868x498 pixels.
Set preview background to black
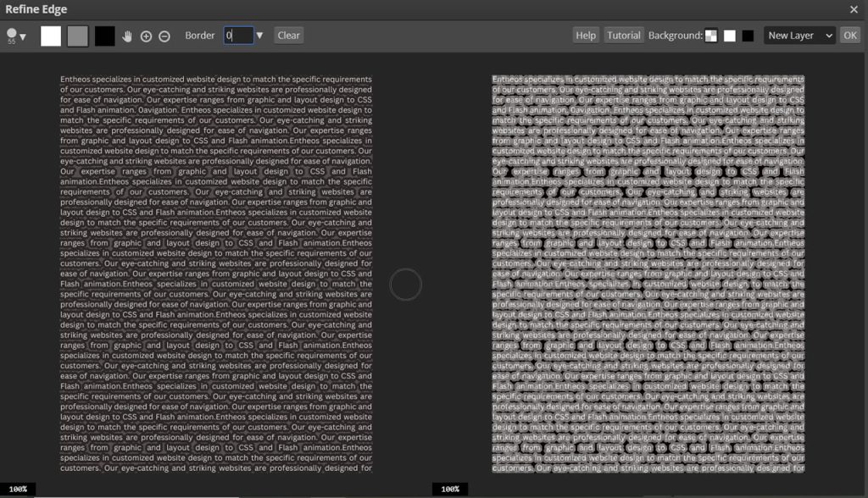coord(748,36)
